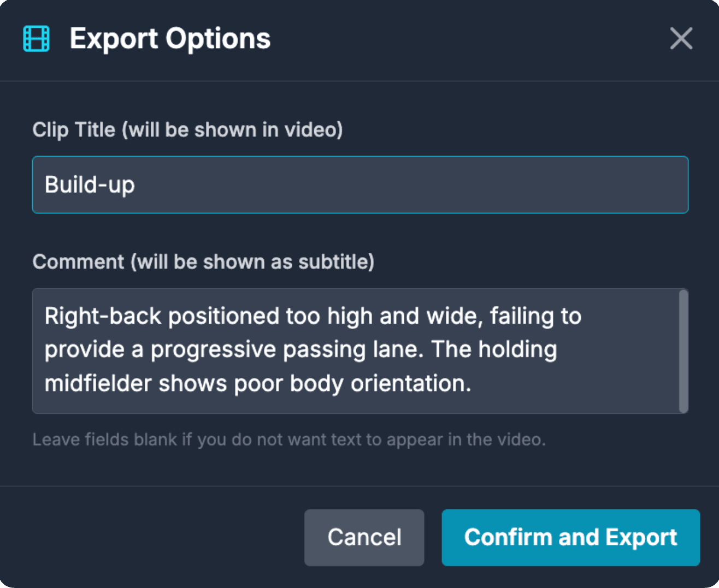The width and height of the screenshot is (719, 588).
Task: Click the Export Options dialog title
Action: pos(168,38)
